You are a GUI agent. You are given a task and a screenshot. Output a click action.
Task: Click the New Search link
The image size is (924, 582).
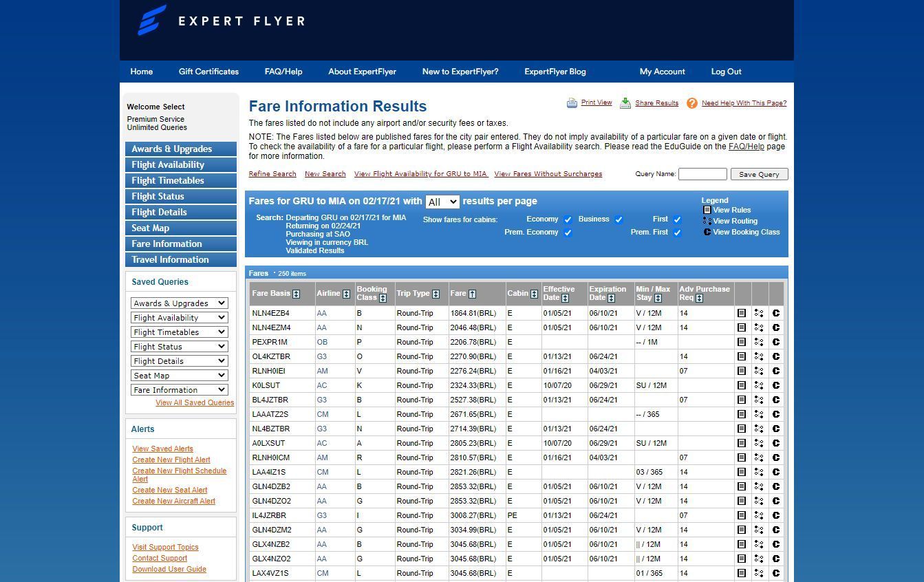pyautogui.click(x=325, y=174)
